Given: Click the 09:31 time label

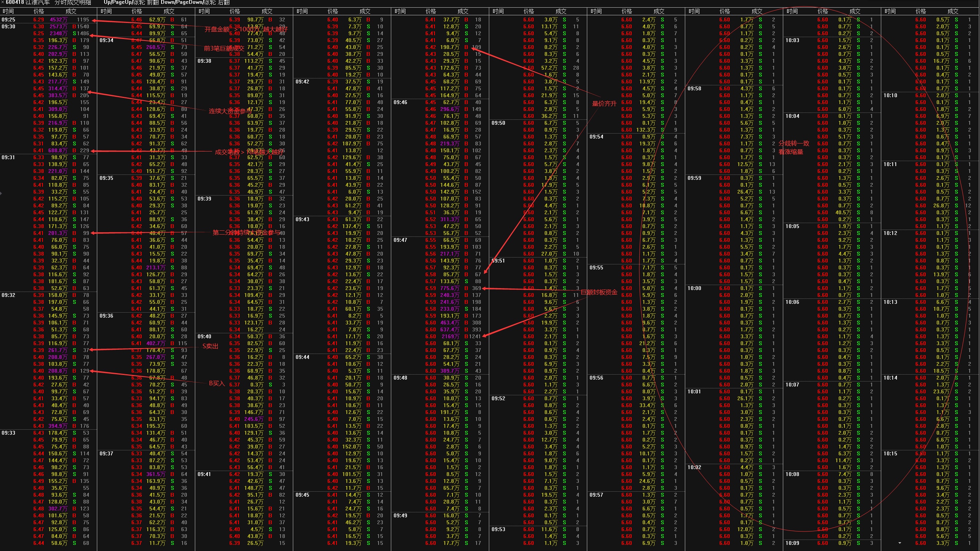Looking at the screenshot, I should point(8,157).
